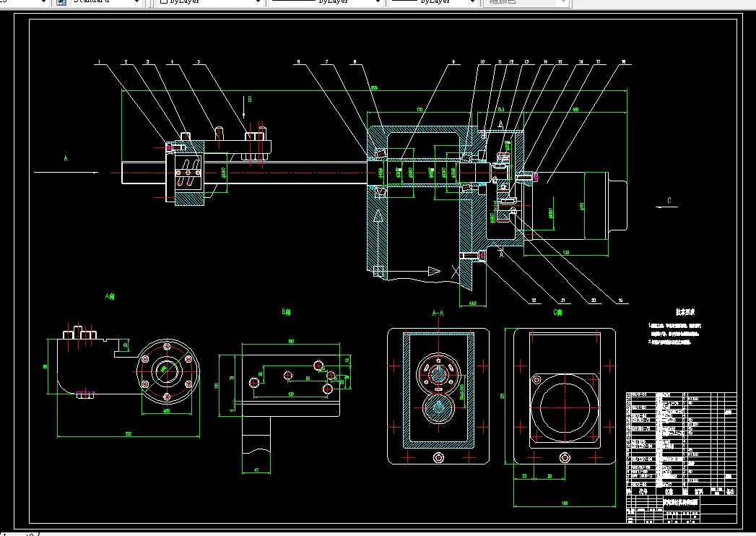
Task: Select view direction letter 'B' above the arrow
Action: point(250,100)
